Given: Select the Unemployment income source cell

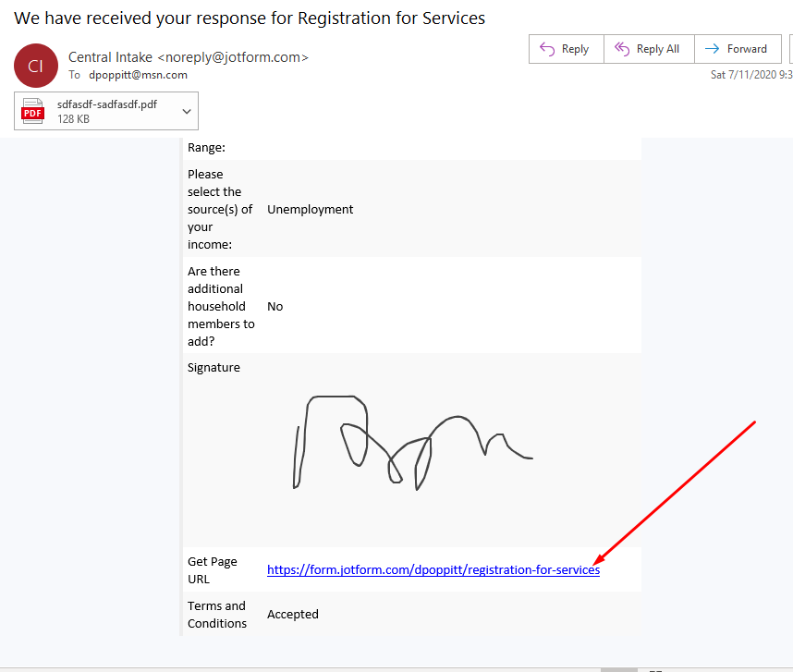Looking at the screenshot, I should pyautogui.click(x=310, y=209).
